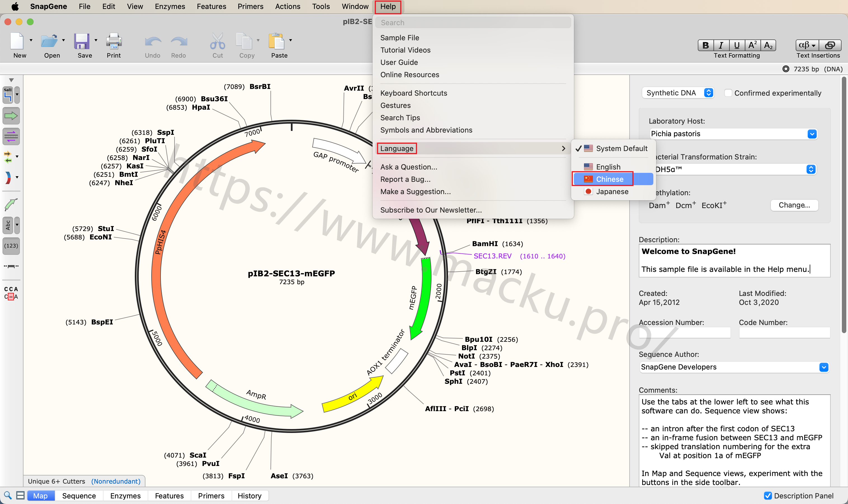Click the Help menu search field

(x=473, y=22)
